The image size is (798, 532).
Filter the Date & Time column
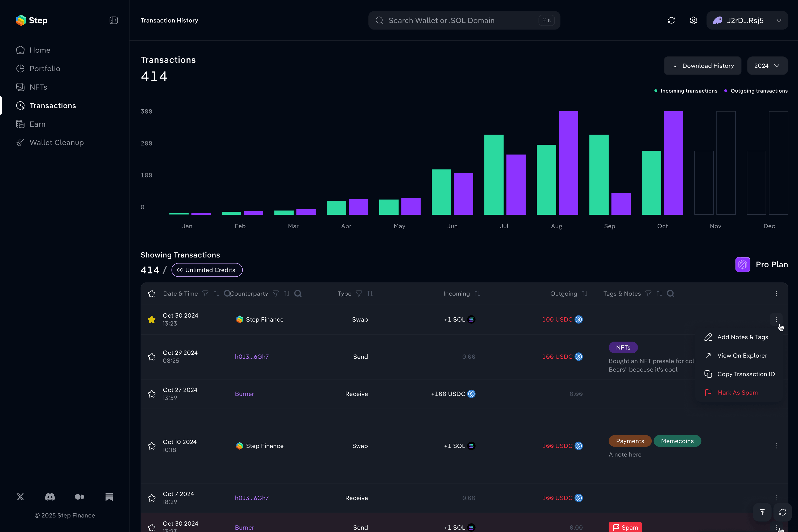click(x=205, y=293)
